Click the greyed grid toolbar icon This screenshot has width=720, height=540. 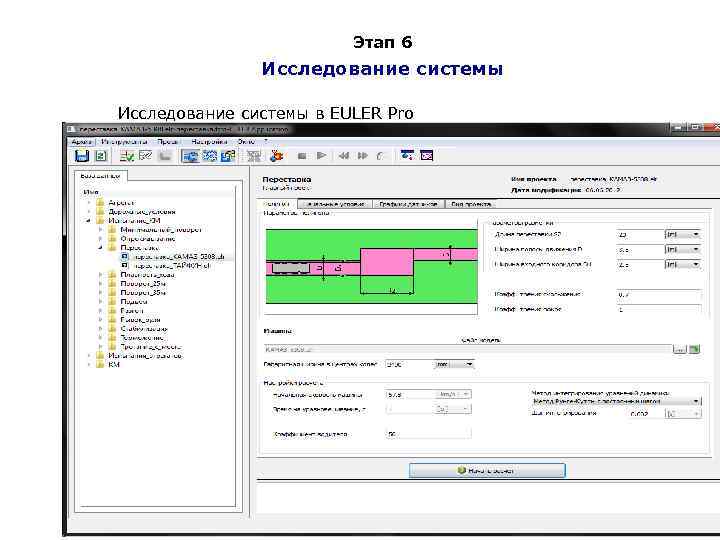pos(254,156)
